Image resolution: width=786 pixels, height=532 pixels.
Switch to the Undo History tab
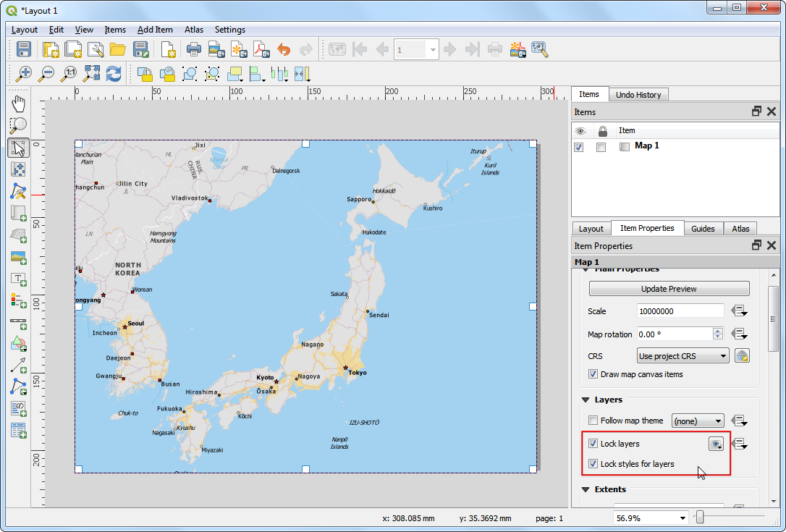click(638, 95)
